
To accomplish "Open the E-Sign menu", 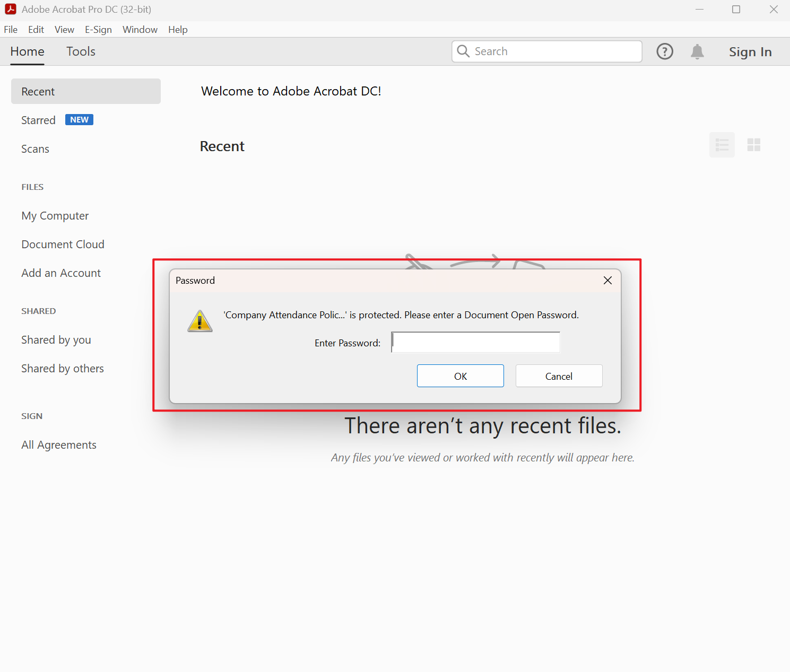I will (x=98, y=30).
